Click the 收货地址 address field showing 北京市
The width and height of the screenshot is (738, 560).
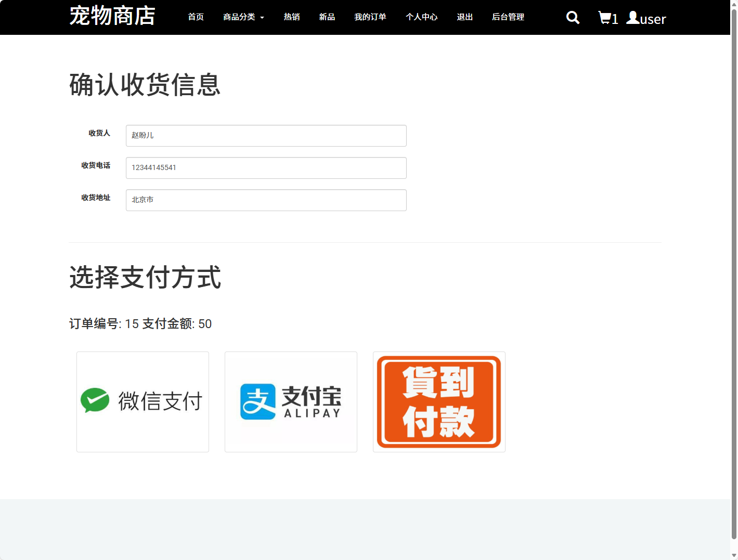pyautogui.click(x=266, y=200)
